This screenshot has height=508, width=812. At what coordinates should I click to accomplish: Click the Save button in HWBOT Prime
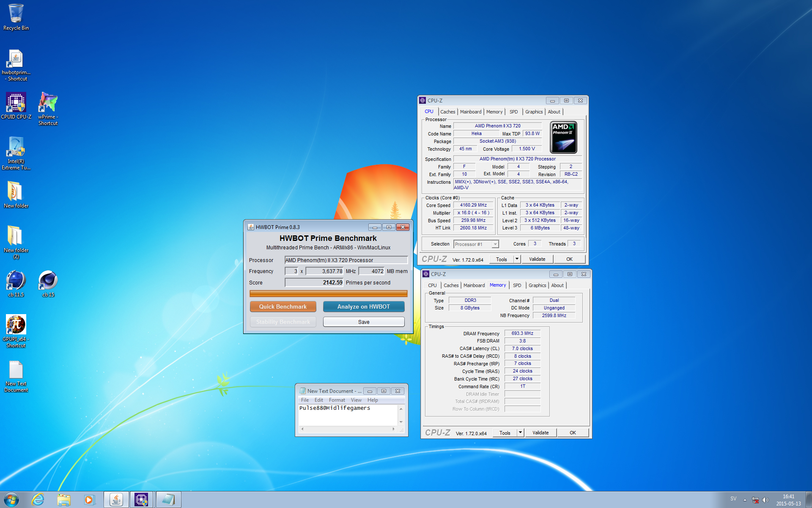click(364, 322)
